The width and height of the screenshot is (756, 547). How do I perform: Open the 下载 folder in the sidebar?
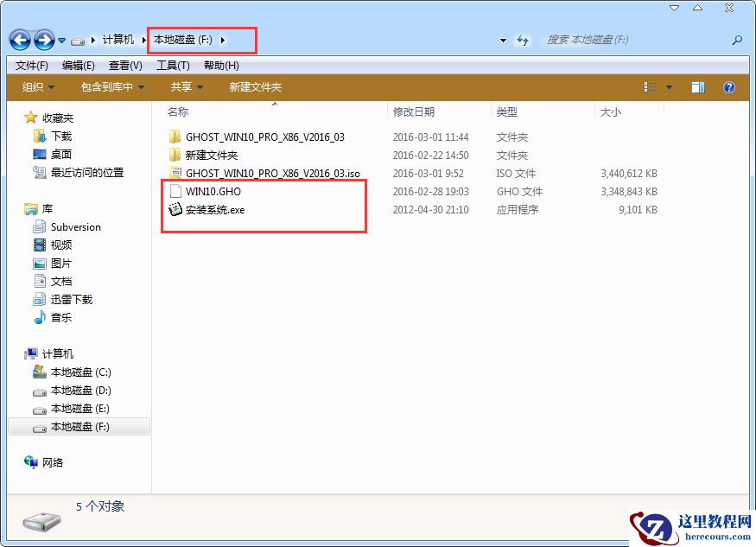pyautogui.click(x=54, y=136)
